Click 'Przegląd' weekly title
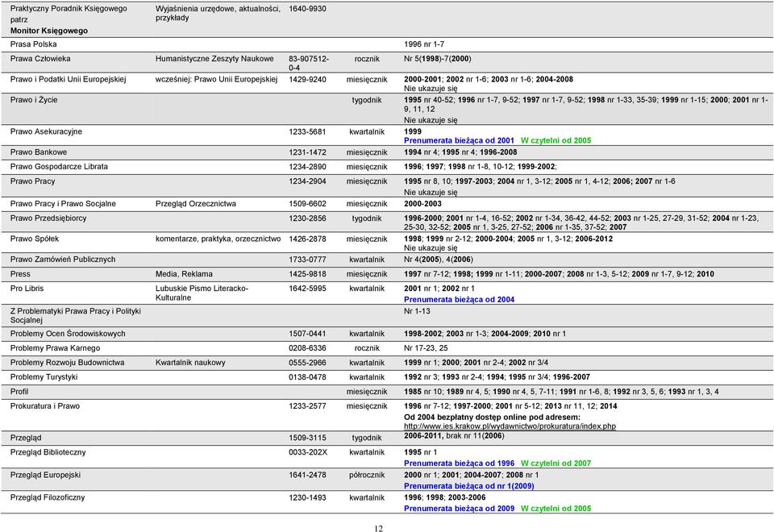 (x=26, y=438)
